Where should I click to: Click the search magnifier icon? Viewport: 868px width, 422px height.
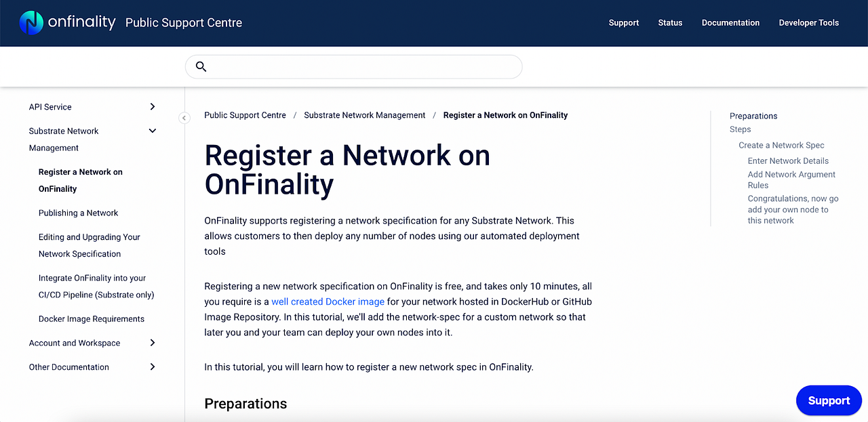[201, 66]
